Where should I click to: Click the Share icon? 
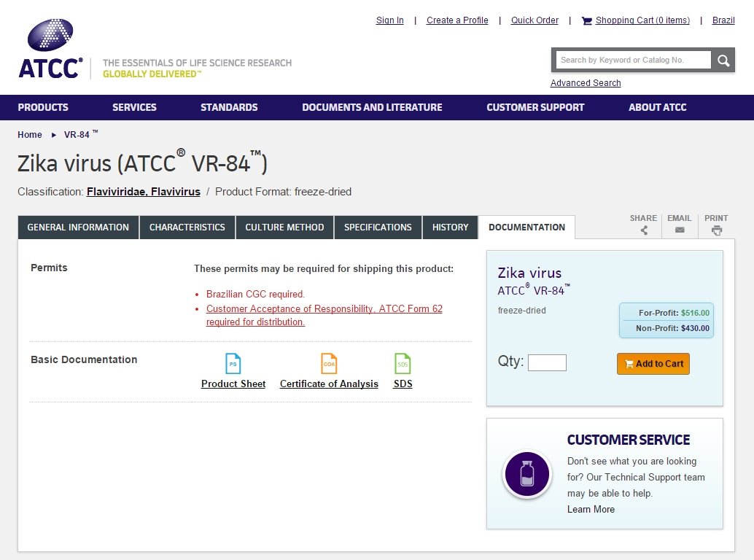pyautogui.click(x=644, y=230)
